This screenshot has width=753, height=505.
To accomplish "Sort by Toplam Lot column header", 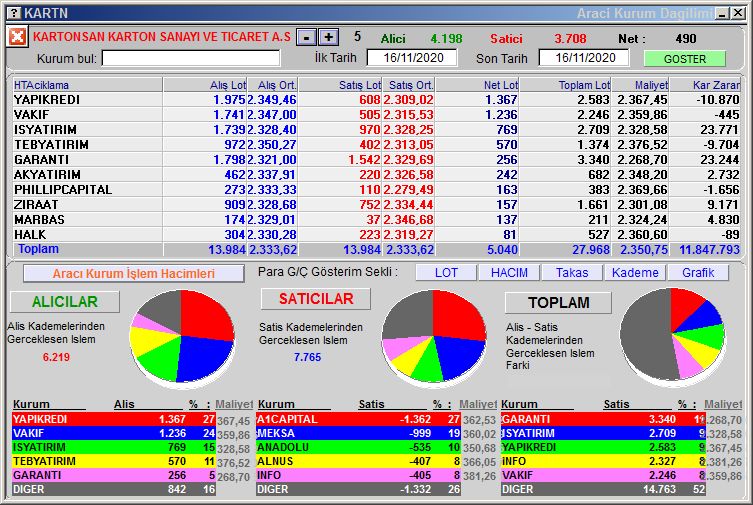I will [x=565, y=85].
